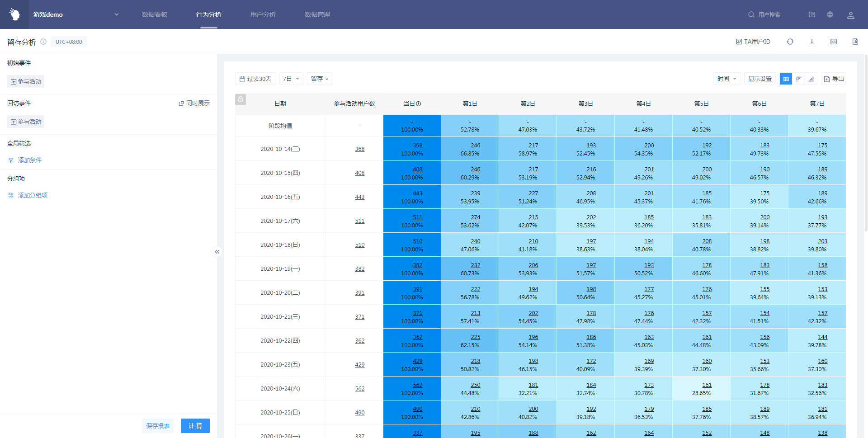Click the 用户搜索 search field
868x438 pixels.
click(769, 14)
